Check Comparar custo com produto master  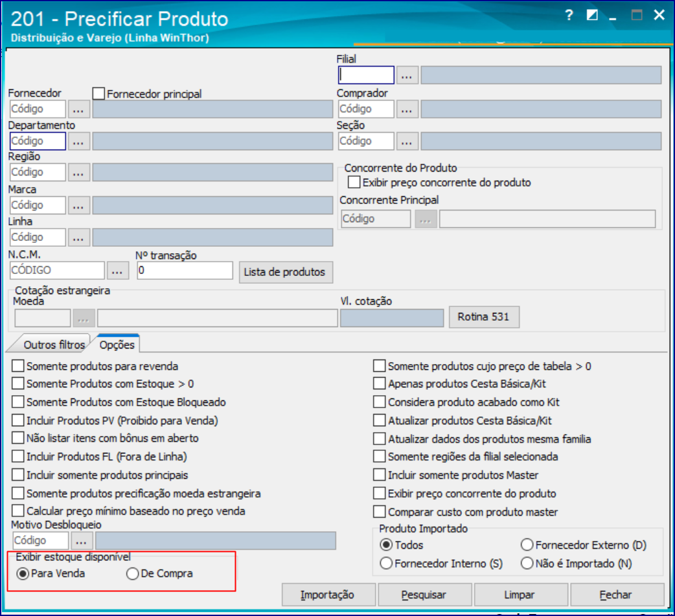pyautogui.click(x=379, y=512)
